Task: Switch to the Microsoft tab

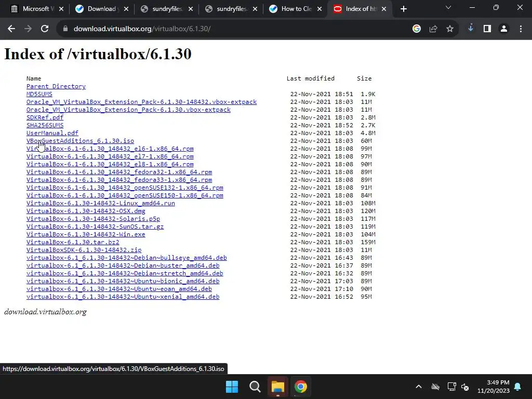Action: 33,9
